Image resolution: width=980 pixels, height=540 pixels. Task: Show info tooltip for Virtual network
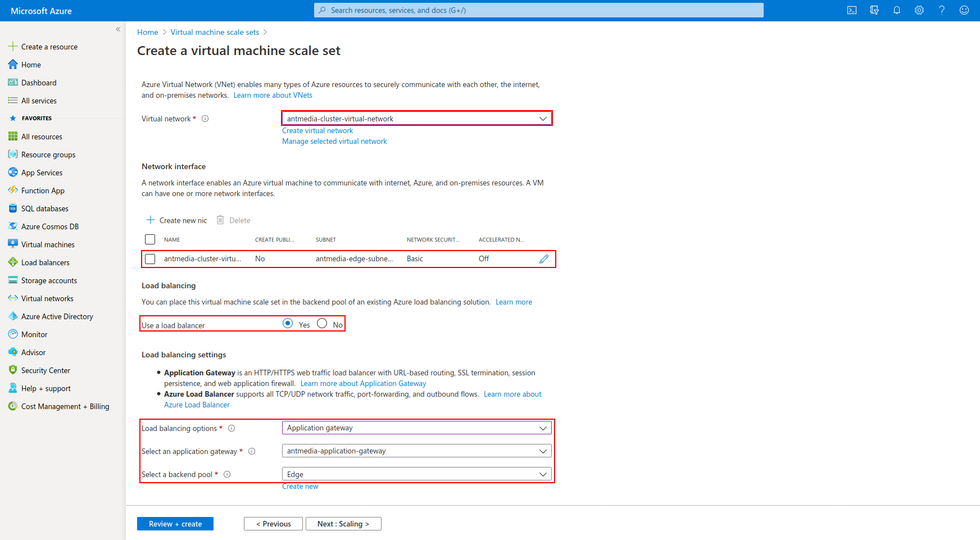(x=205, y=119)
